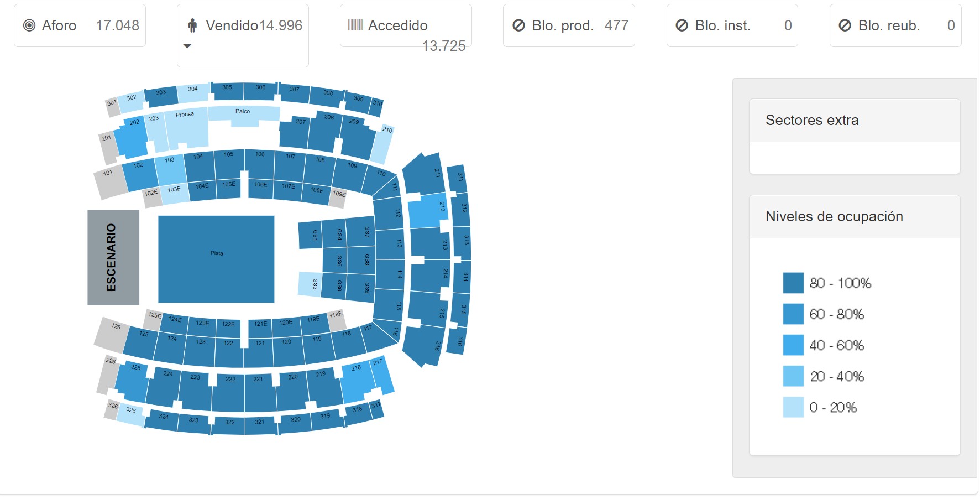
Task: Select section 212 on the map
Action: point(428,211)
